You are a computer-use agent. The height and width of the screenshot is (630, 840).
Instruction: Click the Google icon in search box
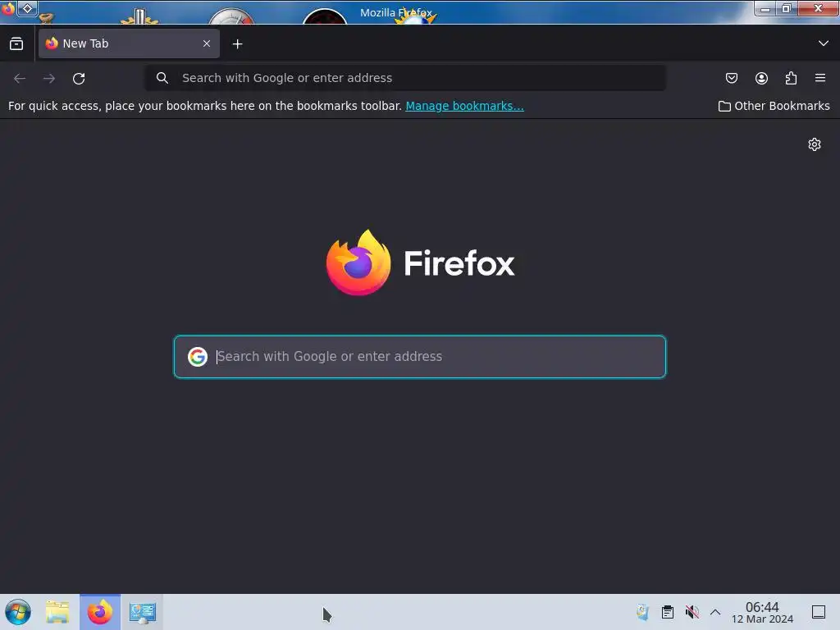coord(198,357)
